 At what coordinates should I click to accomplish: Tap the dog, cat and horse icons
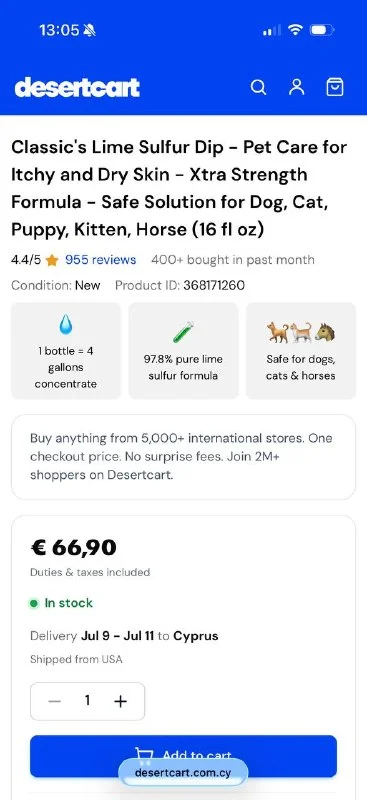click(x=301, y=332)
